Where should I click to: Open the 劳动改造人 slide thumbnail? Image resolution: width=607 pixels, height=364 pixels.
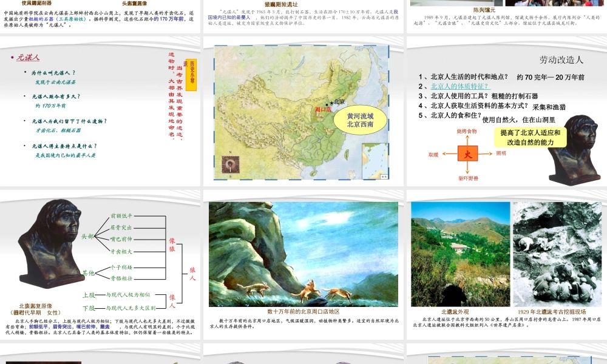507,112
